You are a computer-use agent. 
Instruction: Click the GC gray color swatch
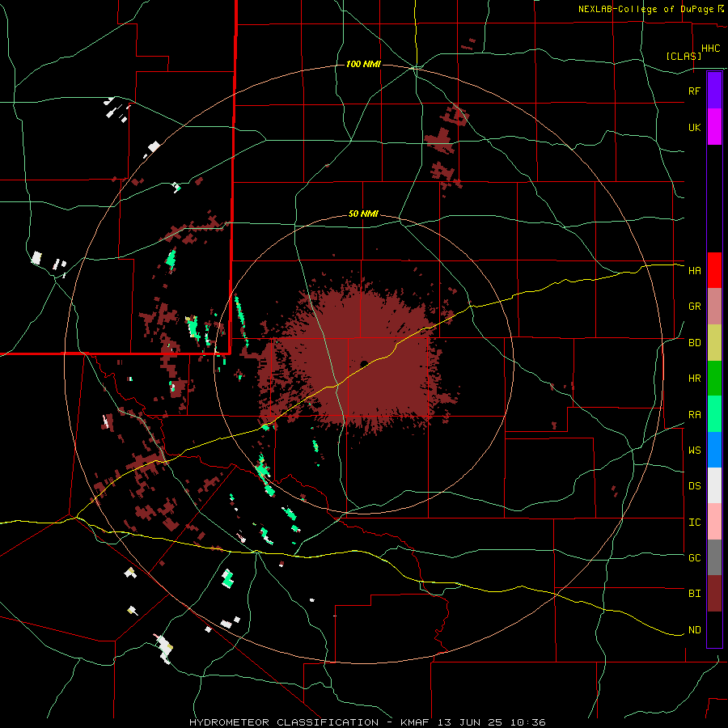(x=714, y=557)
